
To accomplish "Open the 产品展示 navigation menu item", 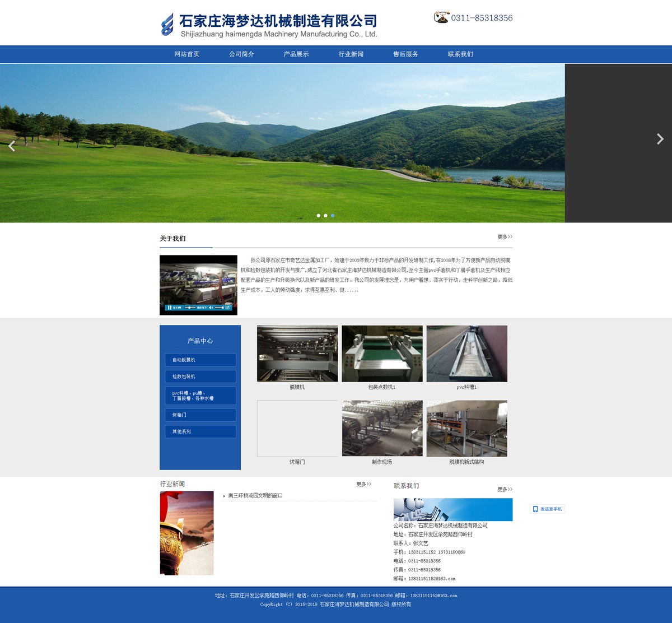I will click(x=296, y=54).
